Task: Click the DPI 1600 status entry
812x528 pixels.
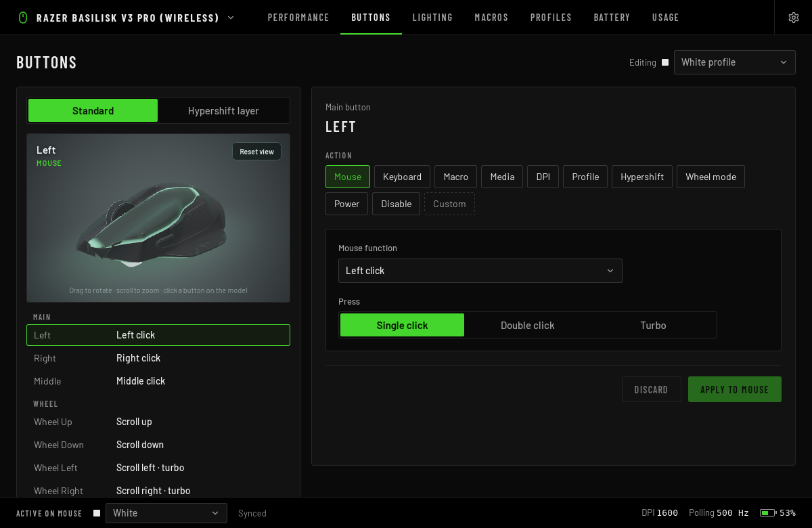Action: point(660,513)
